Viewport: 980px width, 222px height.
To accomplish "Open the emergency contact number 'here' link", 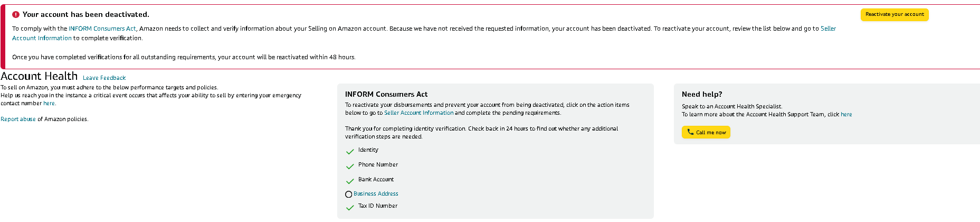I will [49, 104].
